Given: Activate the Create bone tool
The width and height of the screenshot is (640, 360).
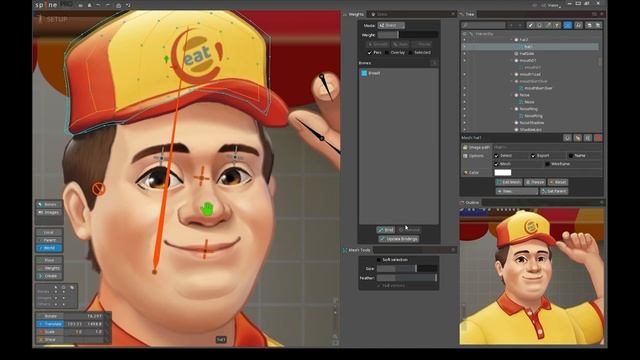Looking at the screenshot, I should pos(49,276).
